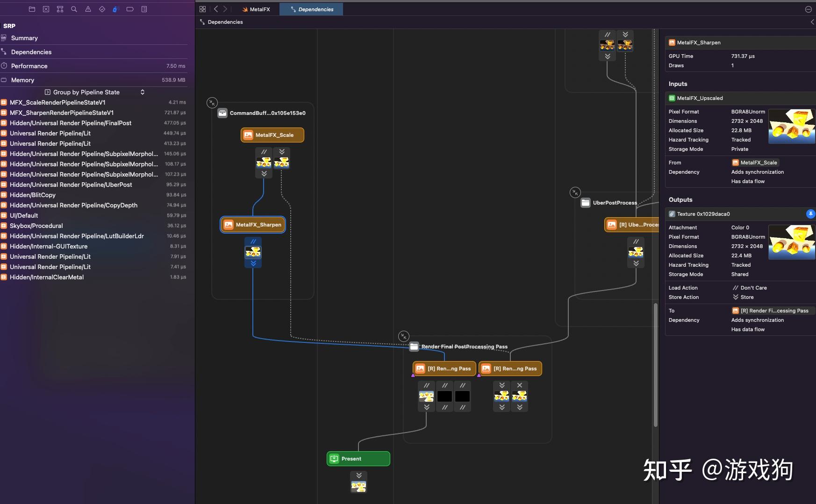
Task: Select the Present node in graph
Action: (358, 459)
